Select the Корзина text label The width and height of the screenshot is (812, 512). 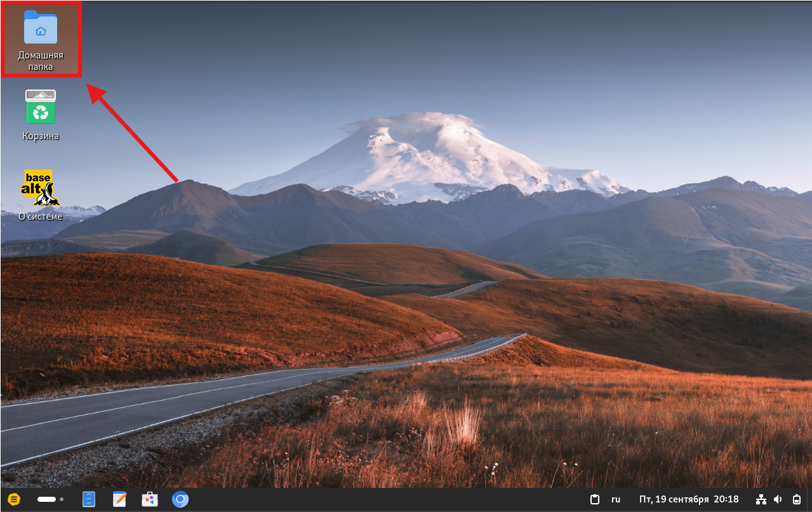click(x=41, y=136)
